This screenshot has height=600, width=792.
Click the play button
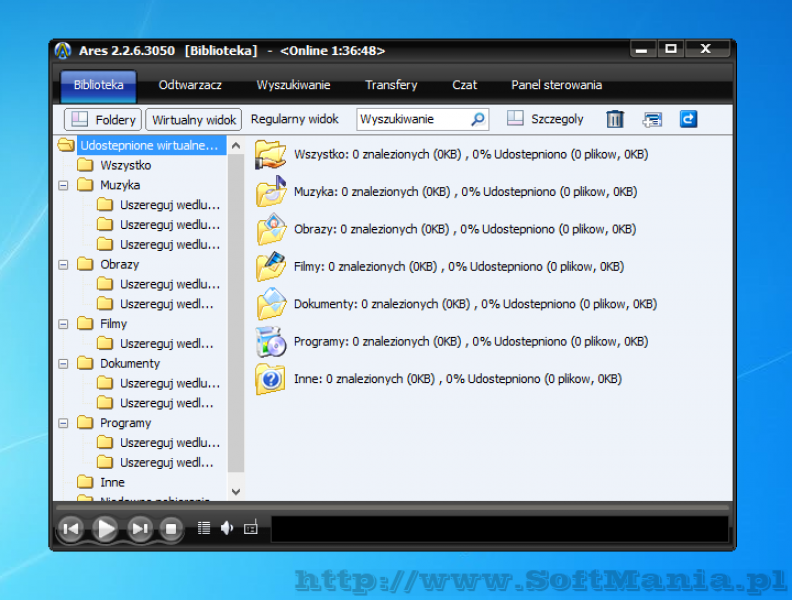(105, 529)
